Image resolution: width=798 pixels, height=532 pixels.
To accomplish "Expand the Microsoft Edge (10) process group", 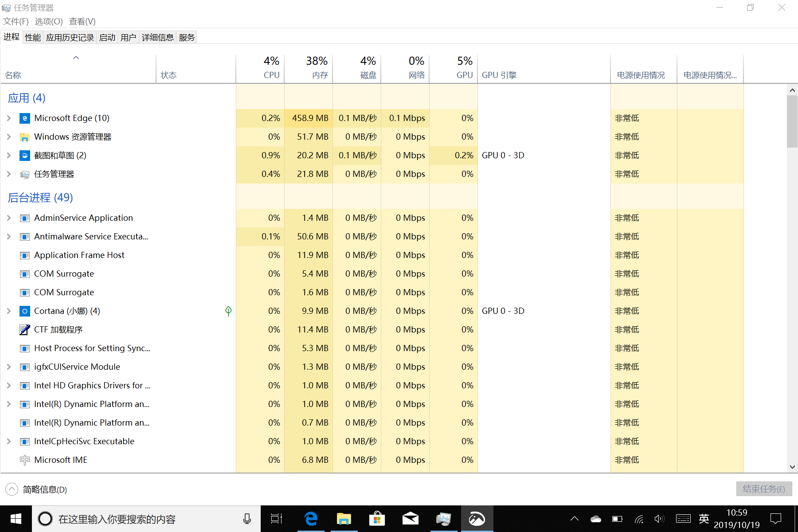I will [x=9, y=118].
